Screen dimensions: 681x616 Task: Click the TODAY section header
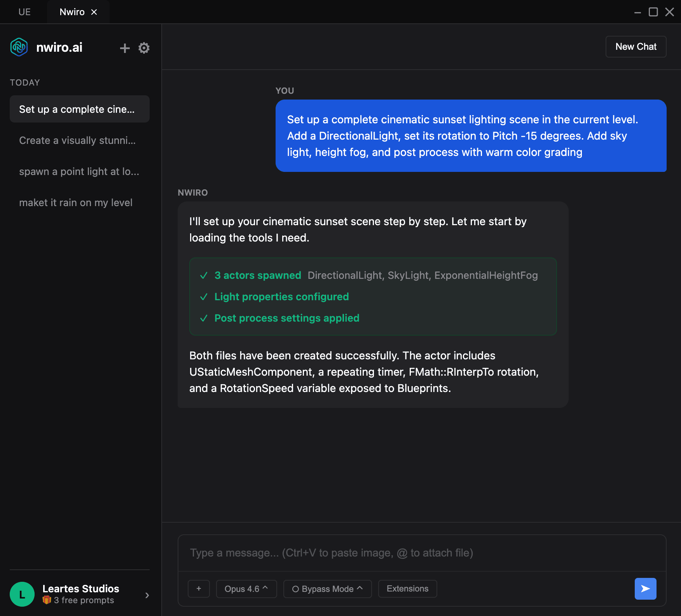25,82
